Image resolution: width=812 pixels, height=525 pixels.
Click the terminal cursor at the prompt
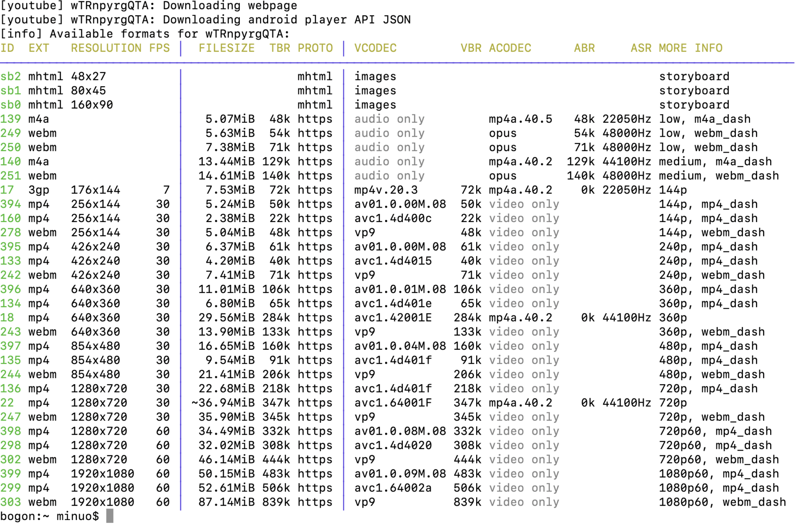point(109,516)
